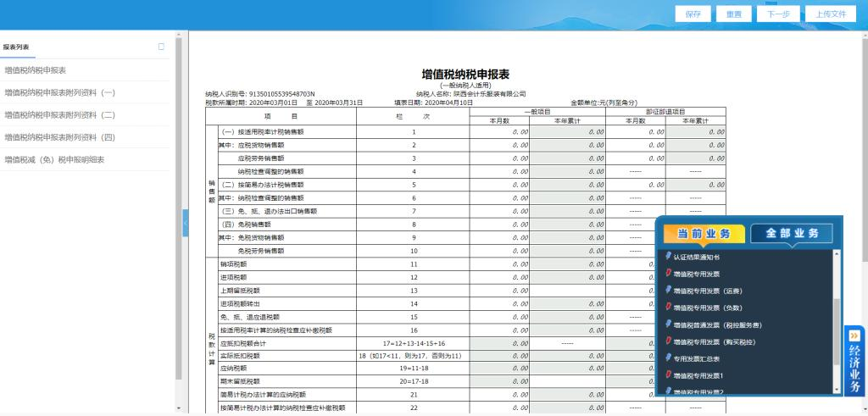
Task: Click the 重置 button
Action: [733, 14]
